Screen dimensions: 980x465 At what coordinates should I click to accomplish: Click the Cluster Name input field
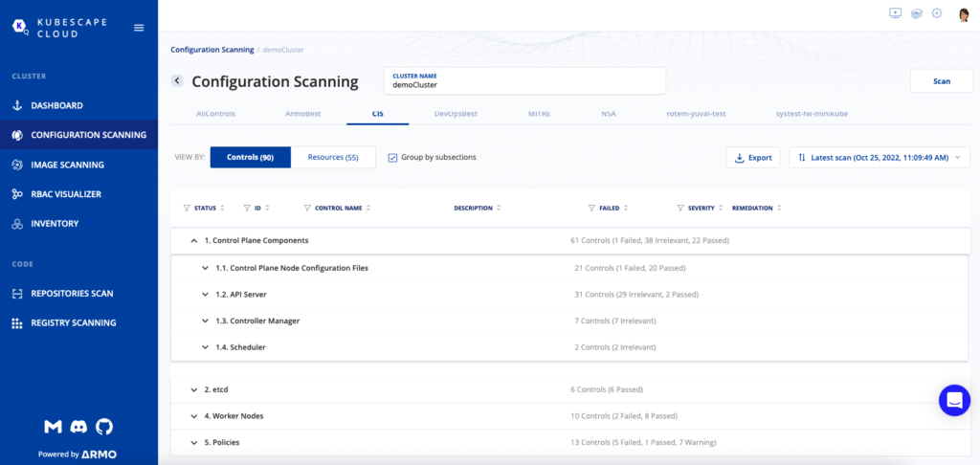(x=525, y=80)
